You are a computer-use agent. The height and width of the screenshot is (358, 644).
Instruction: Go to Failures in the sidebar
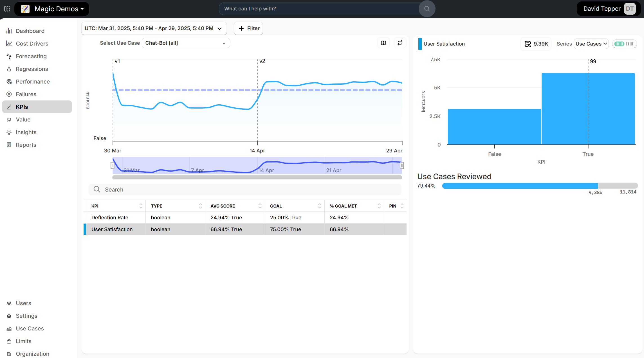26,94
